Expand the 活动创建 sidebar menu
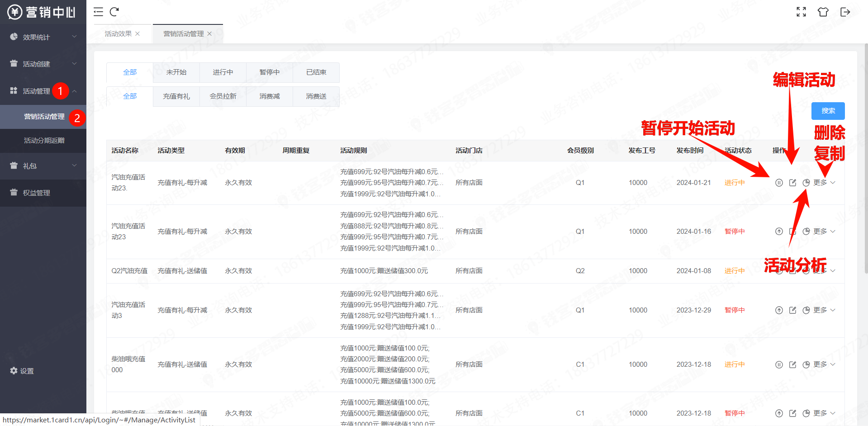The width and height of the screenshot is (868, 426). click(43, 64)
